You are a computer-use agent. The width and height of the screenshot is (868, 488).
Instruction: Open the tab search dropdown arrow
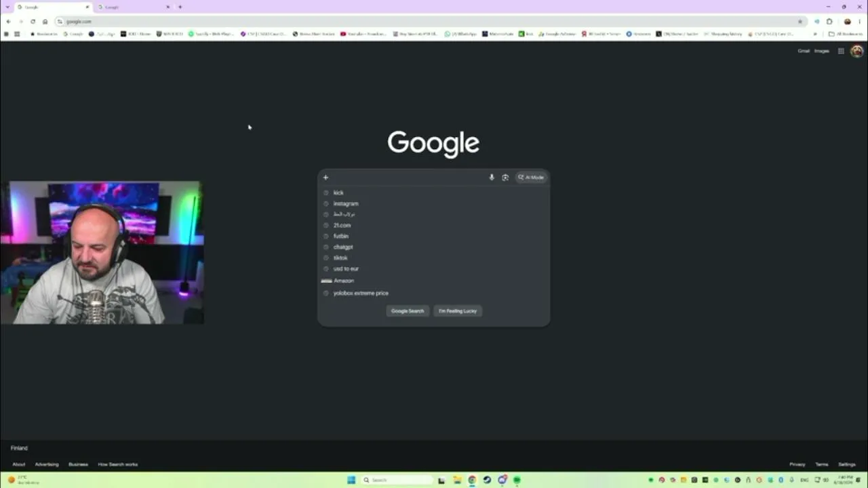(7, 7)
